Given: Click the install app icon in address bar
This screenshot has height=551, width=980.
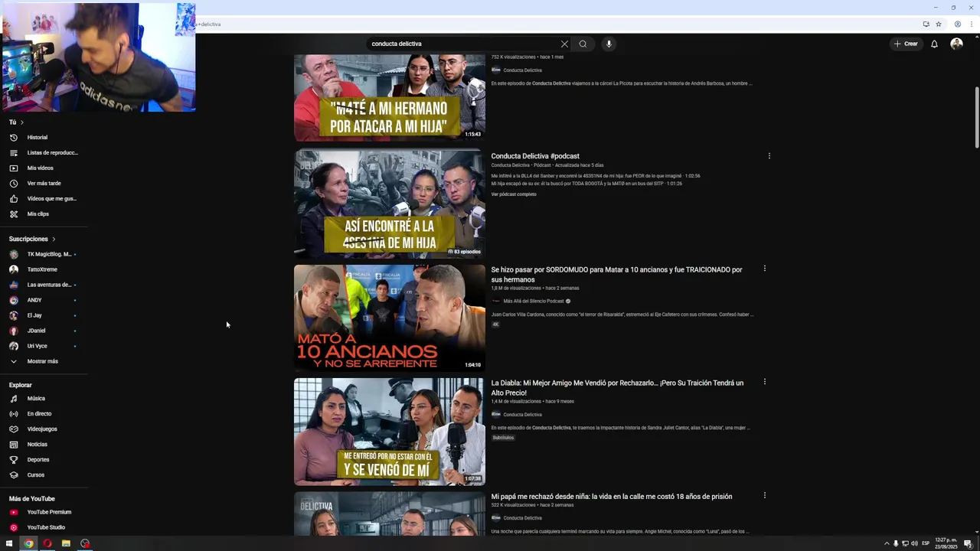Looking at the screenshot, I should pyautogui.click(x=926, y=24).
